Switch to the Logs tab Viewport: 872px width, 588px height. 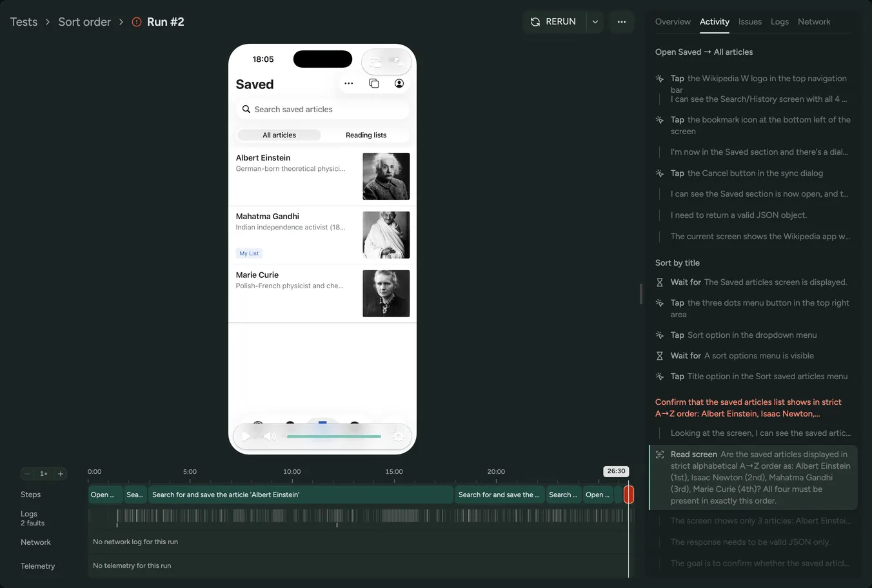tap(780, 21)
